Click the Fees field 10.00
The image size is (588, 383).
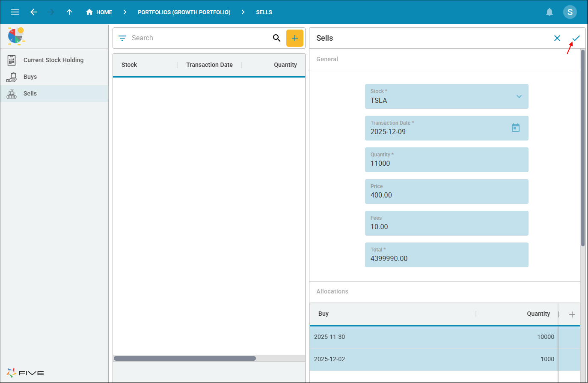[x=447, y=223]
